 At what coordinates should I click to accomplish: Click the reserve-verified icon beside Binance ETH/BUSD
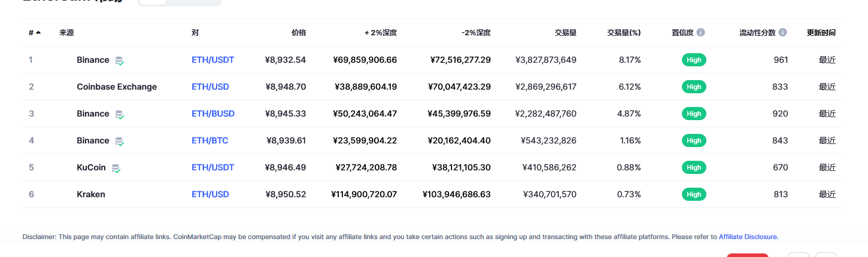pos(120,114)
